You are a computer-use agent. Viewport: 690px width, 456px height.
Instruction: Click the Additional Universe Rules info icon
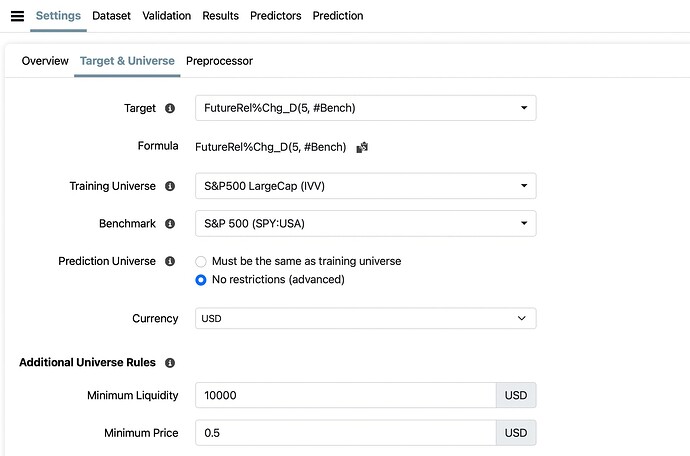coord(170,363)
